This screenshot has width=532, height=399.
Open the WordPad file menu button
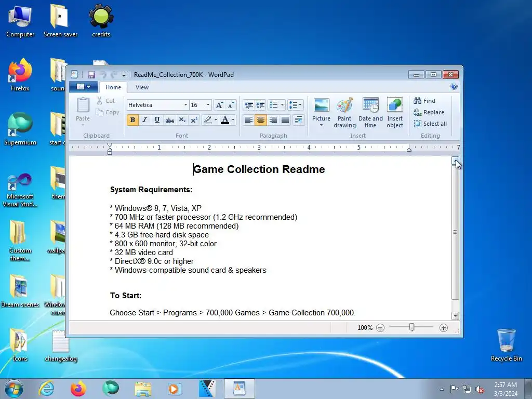[x=84, y=87]
